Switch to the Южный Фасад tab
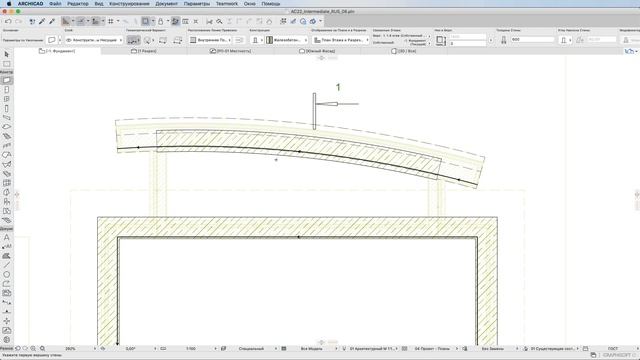640x360 pixels. 317,51
